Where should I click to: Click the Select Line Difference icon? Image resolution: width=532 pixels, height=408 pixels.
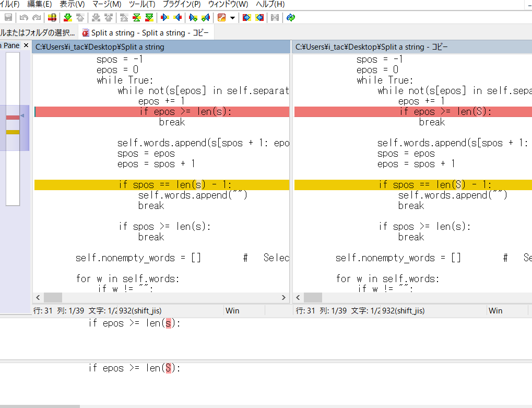click(52, 18)
